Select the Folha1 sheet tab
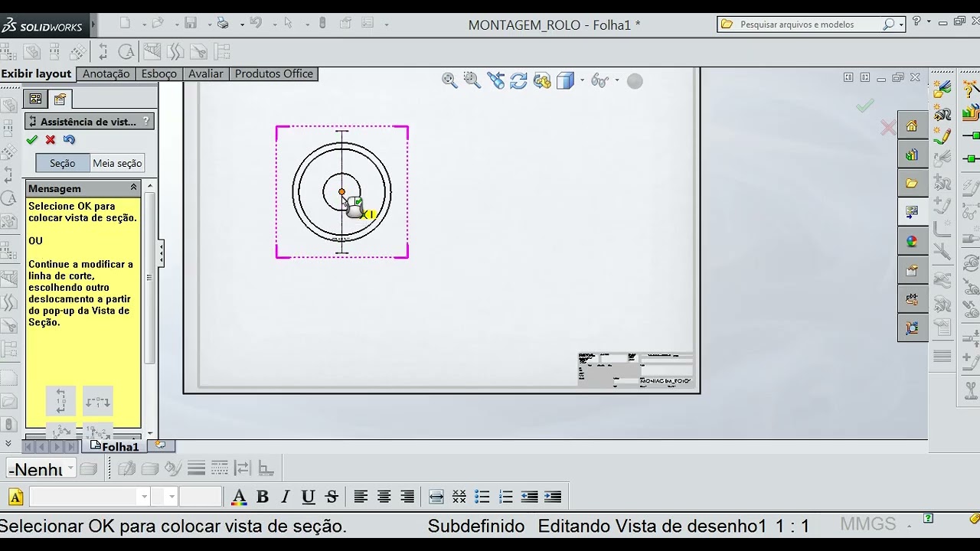 [115, 446]
